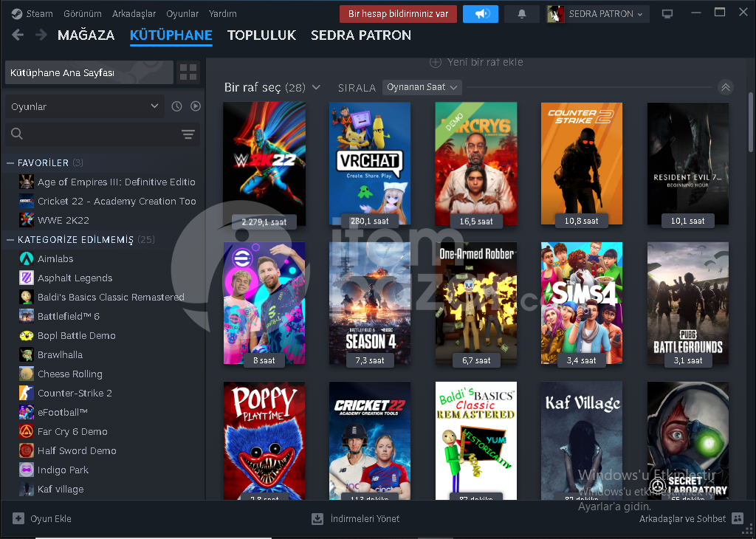The image size is (756, 539).
Task: Click the Aimlabs game icon
Action: 27,259
